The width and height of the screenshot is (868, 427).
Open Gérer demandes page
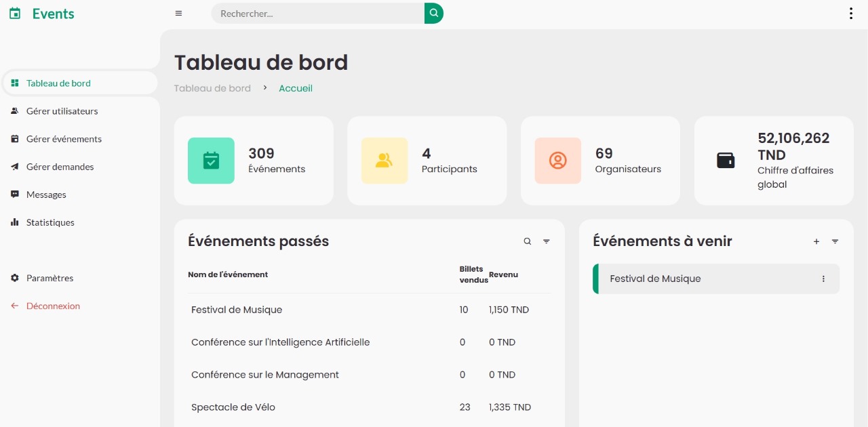pos(80,167)
